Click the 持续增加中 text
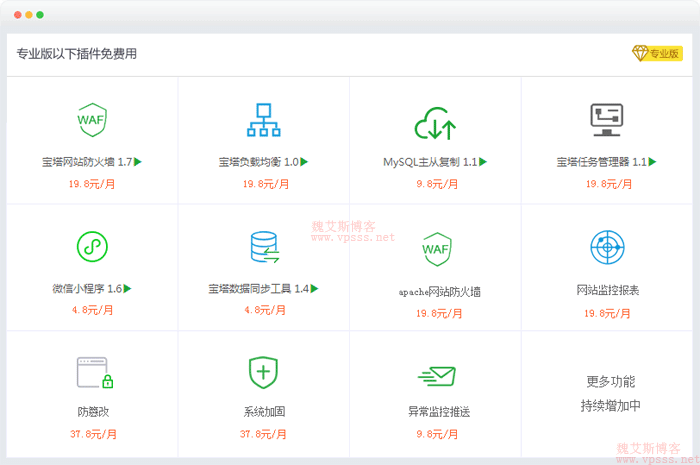 (x=610, y=406)
